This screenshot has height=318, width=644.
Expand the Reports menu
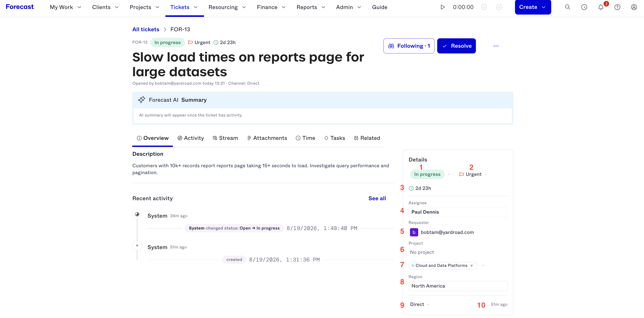(x=311, y=7)
